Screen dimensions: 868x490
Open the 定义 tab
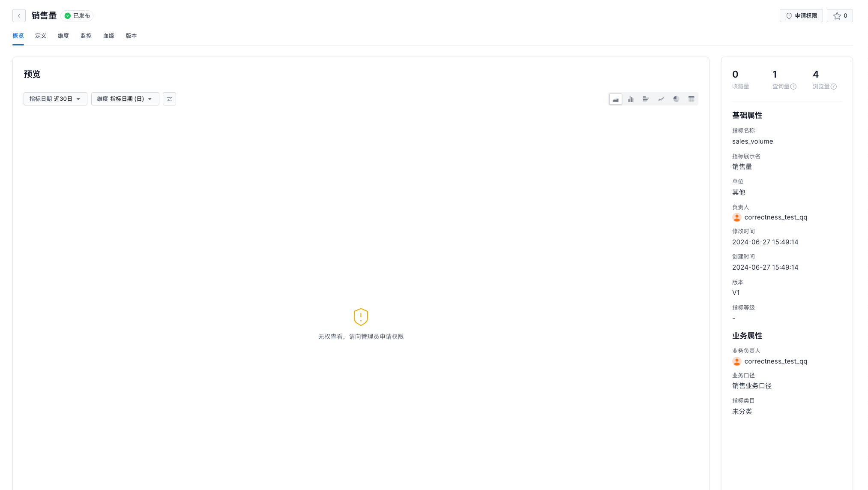point(41,36)
